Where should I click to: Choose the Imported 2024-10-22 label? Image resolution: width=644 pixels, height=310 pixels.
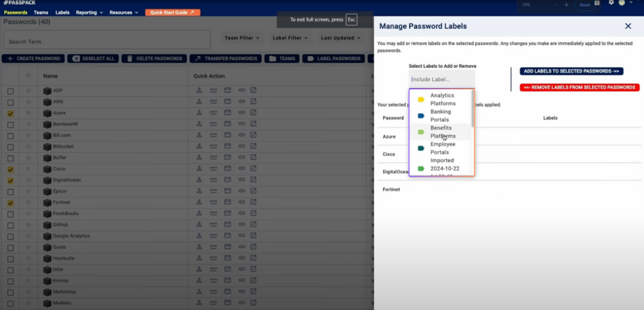pos(440,165)
